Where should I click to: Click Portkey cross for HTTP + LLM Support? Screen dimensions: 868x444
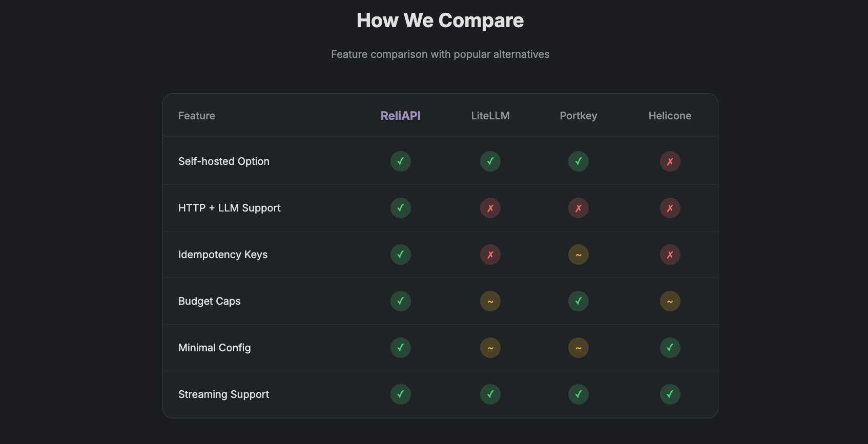point(578,208)
